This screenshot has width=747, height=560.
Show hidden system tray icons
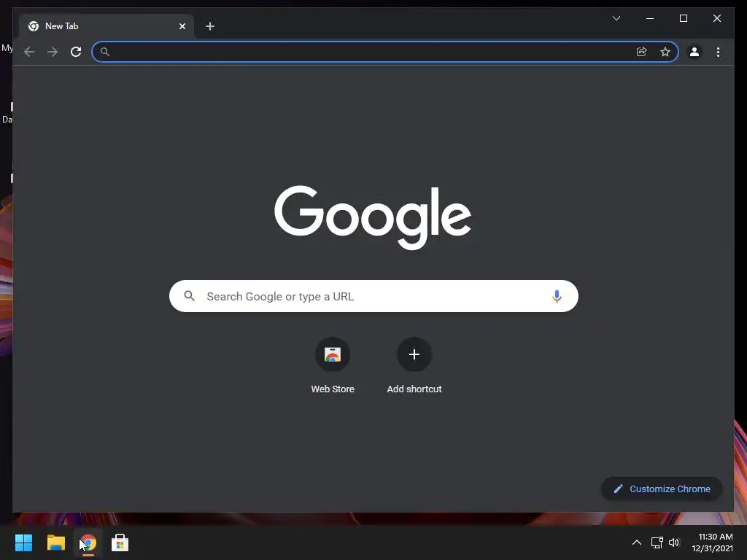coord(636,542)
